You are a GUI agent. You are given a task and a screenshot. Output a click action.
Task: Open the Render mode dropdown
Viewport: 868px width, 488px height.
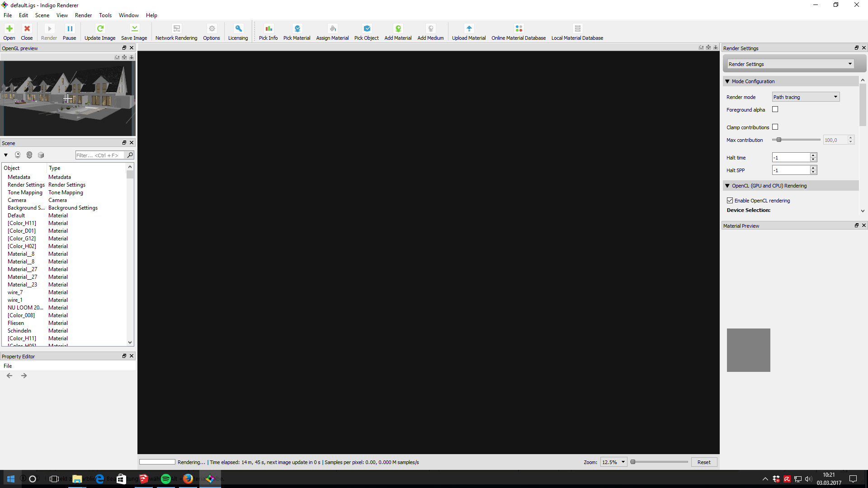806,97
